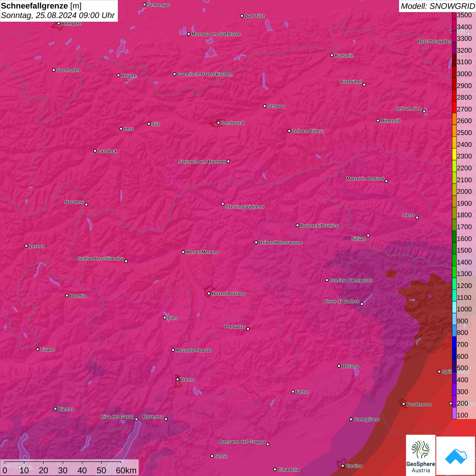Click the 'Schneefallgrenze [m]' title

(x=41, y=6)
